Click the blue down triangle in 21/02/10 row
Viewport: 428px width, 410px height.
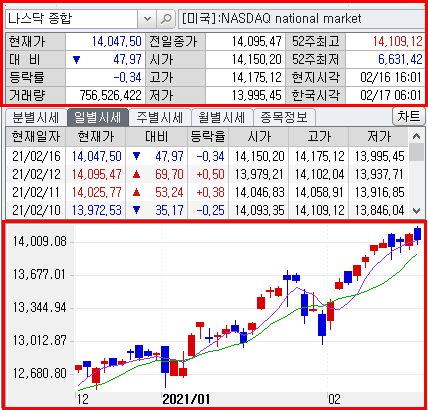136,210
